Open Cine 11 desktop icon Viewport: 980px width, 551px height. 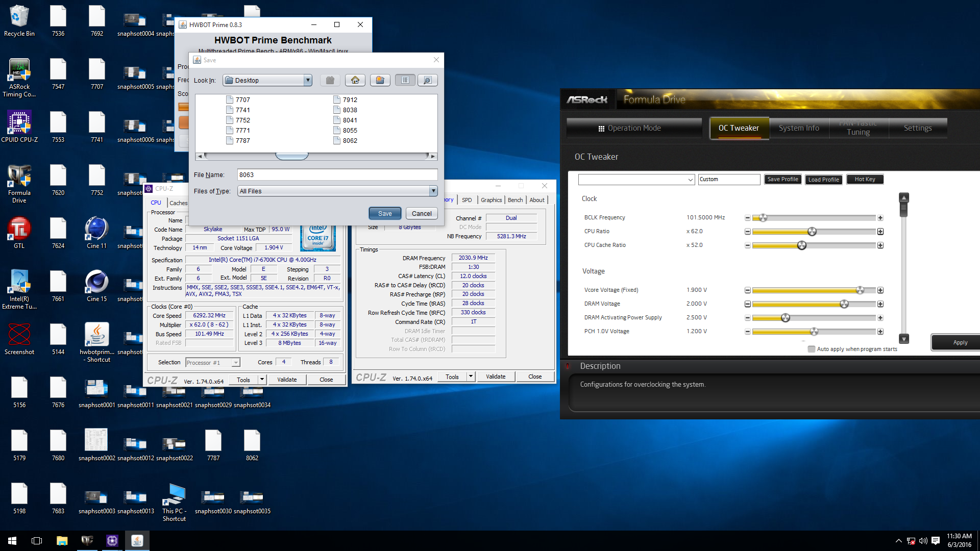pos(97,233)
